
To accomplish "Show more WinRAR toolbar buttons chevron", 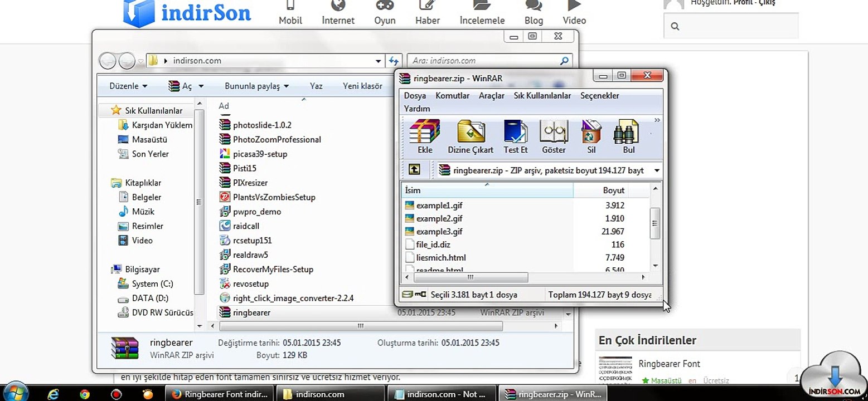I will [657, 120].
